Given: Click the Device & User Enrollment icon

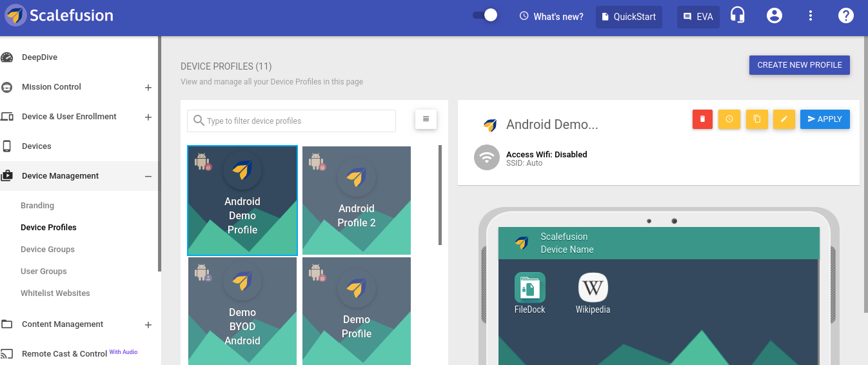Looking at the screenshot, I should (x=7, y=117).
